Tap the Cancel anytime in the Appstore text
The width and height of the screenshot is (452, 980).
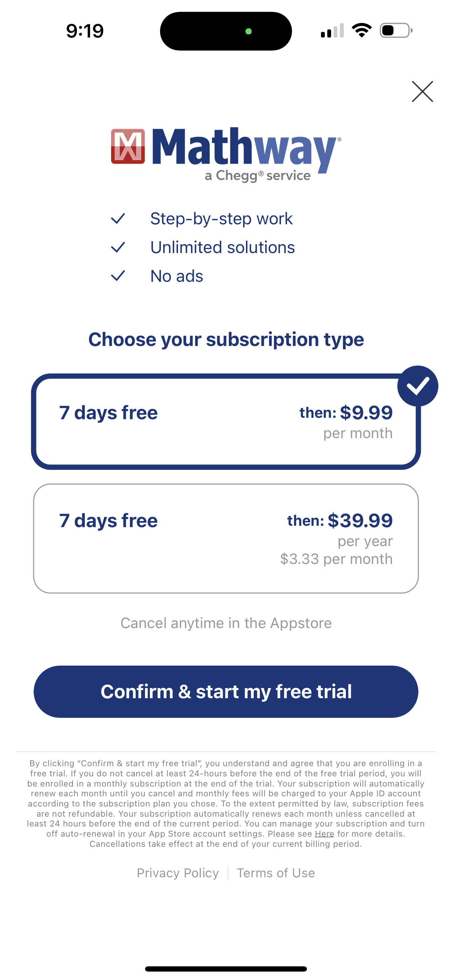226,623
